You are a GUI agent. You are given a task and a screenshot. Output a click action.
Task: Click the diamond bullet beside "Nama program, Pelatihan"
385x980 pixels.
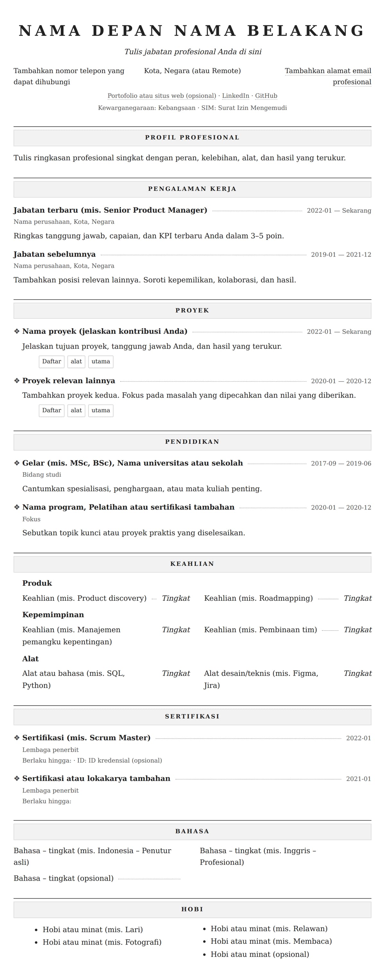17,507
